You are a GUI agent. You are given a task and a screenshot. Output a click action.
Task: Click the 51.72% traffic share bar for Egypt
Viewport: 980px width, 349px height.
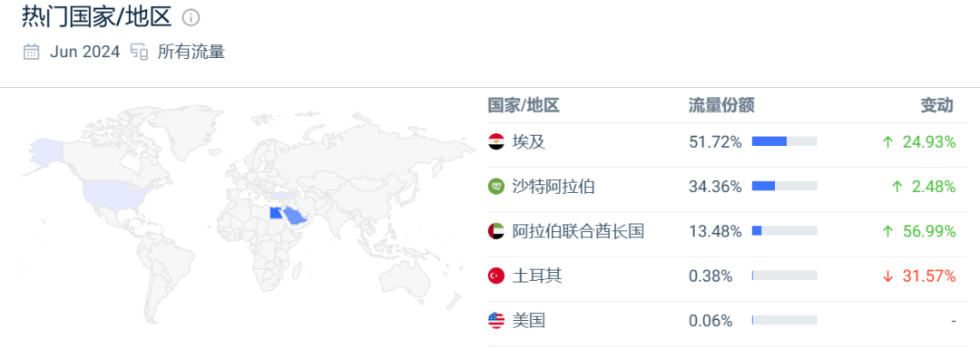[x=784, y=141]
